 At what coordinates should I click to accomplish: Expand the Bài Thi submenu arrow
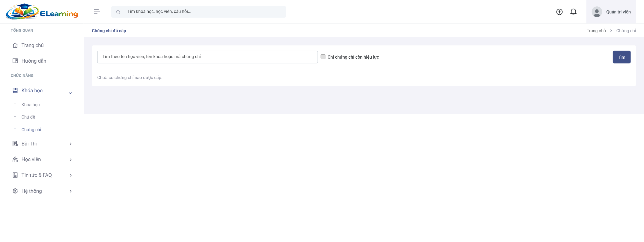point(71,144)
